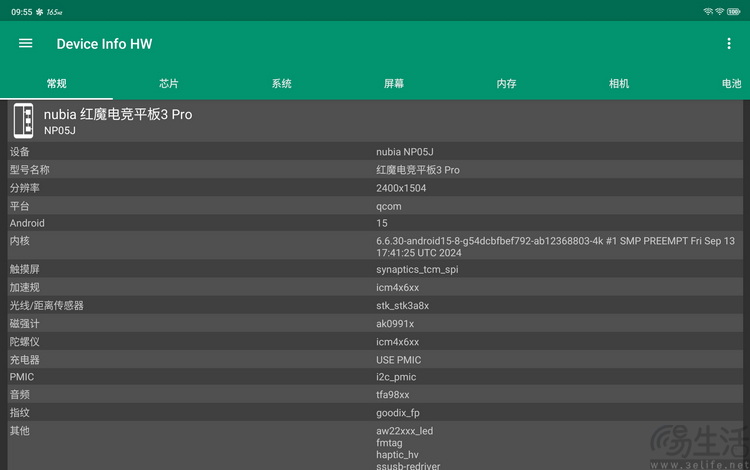Select the 设备 row value nubia NP05J
This screenshot has height=470, width=750.
(x=405, y=152)
